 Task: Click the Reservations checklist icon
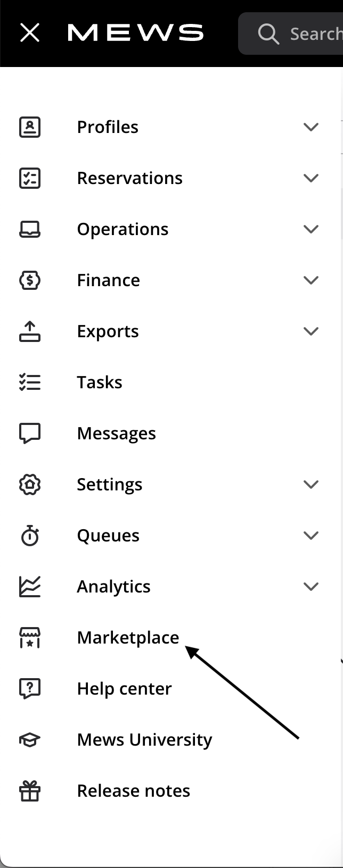click(x=30, y=178)
